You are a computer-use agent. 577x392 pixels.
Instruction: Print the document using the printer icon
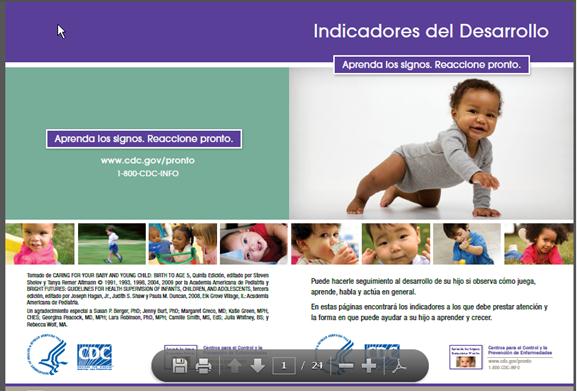tap(203, 365)
